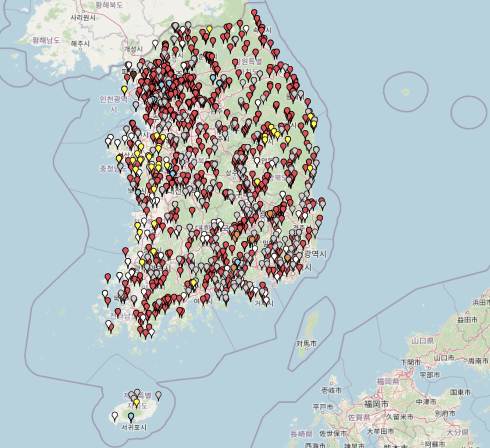
Task: Click the dark brown marker near Paju
Action: pos(133,74)
